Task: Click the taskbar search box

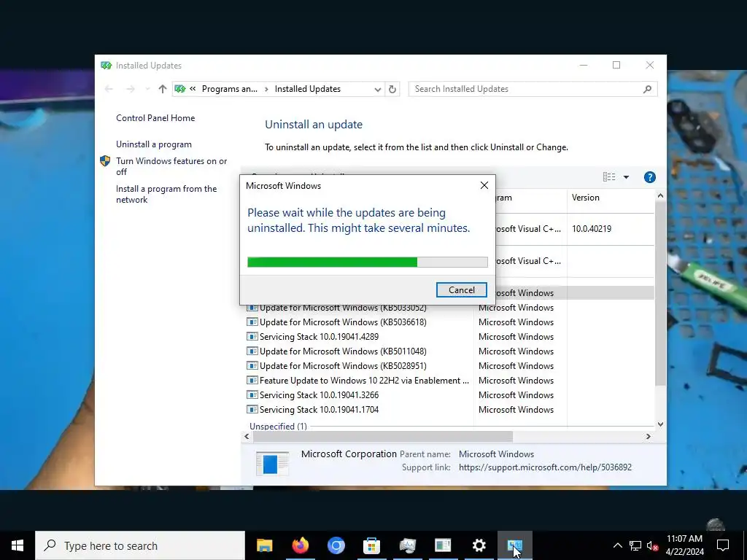Action: pos(140,545)
